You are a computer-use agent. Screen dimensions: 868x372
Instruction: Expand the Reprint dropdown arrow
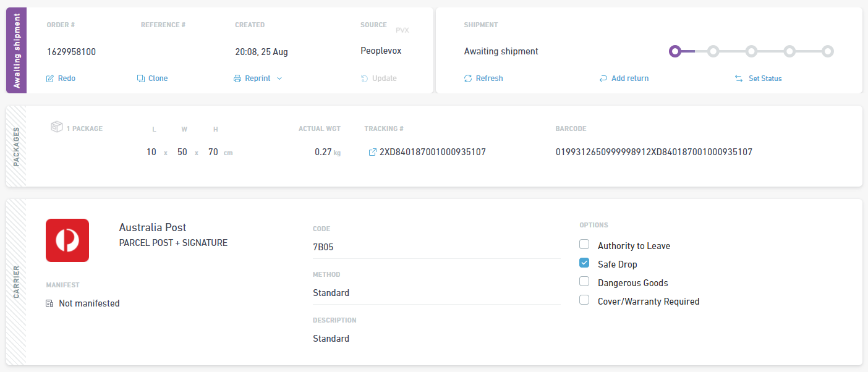pos(279,78)
